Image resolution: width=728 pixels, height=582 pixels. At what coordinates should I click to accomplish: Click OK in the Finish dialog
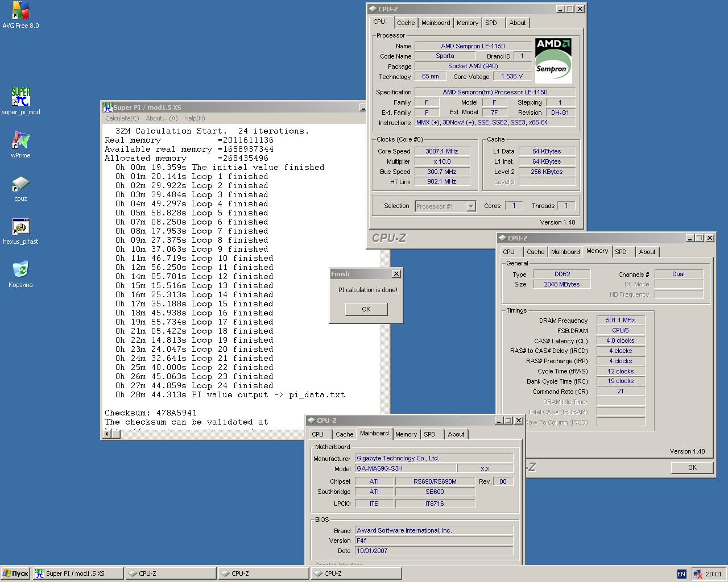pyautogui.click(x=366, y=309)
